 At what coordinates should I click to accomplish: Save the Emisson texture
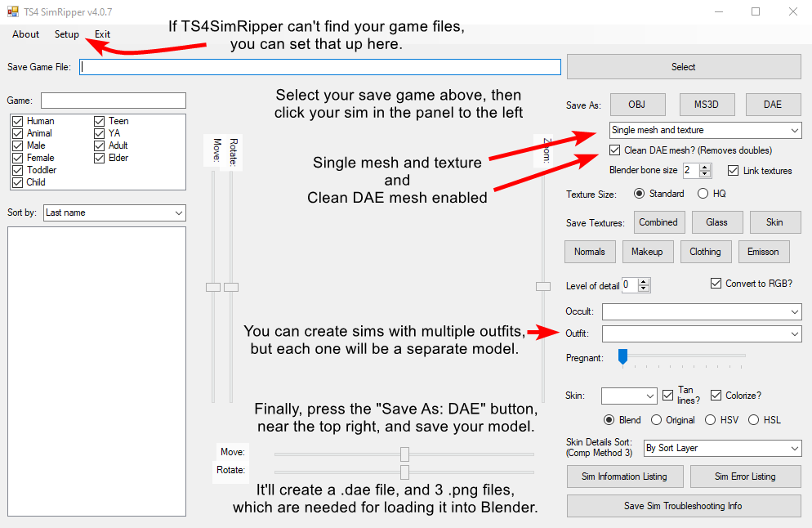coord(763,252)
